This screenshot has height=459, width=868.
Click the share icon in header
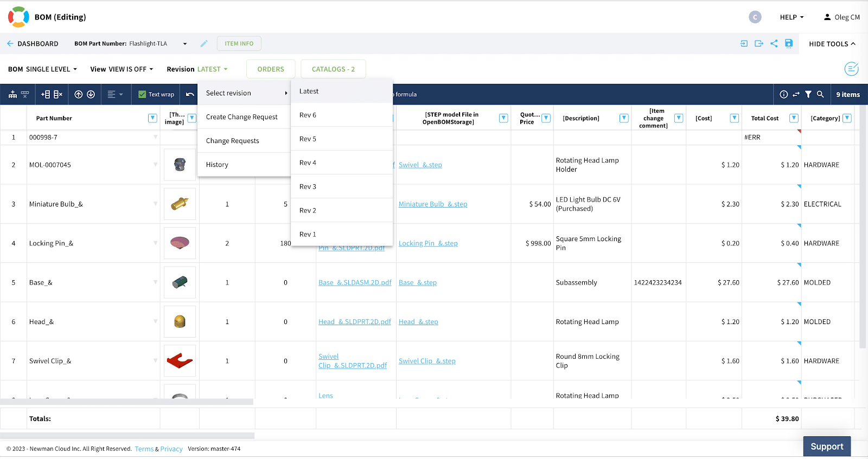(x=774, y=43)
